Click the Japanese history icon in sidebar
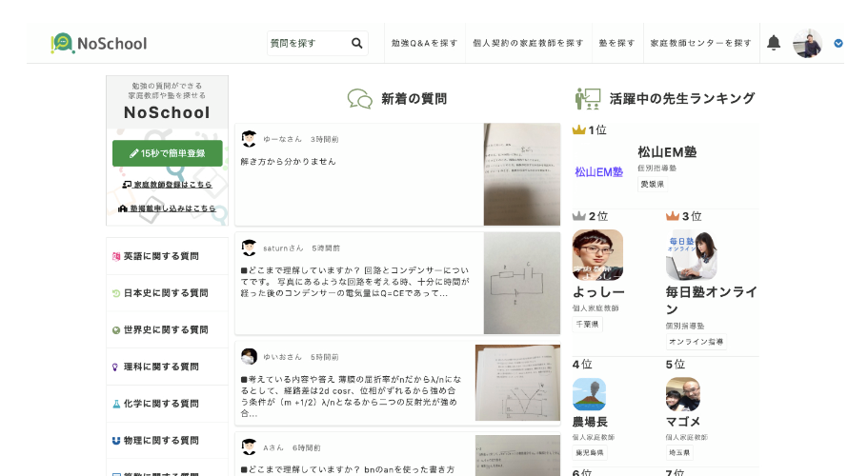The image size is (868, 476). pos(115,293)
